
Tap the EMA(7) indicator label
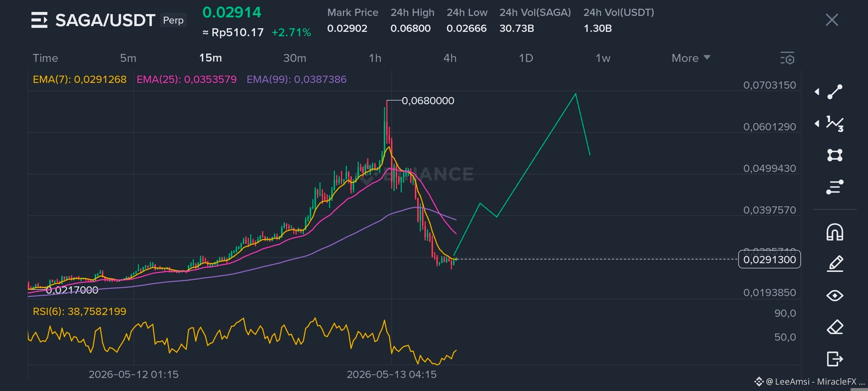[80, 79]
